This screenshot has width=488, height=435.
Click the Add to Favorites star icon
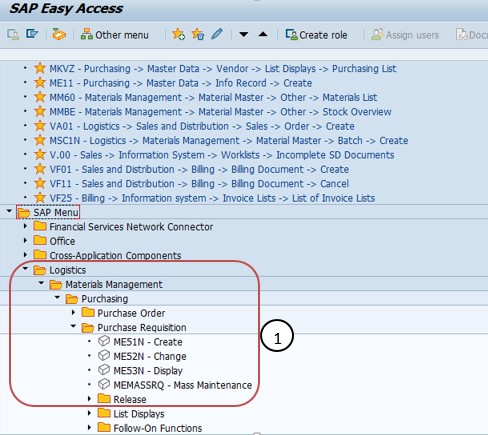(178, 34)
